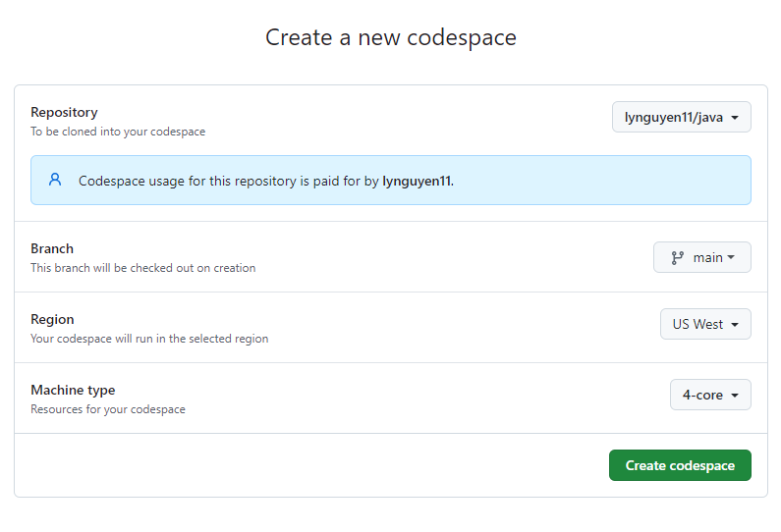The image size is (781, 532).
Task: Click the Resources for your codespace description
Action: click(108, 409)
